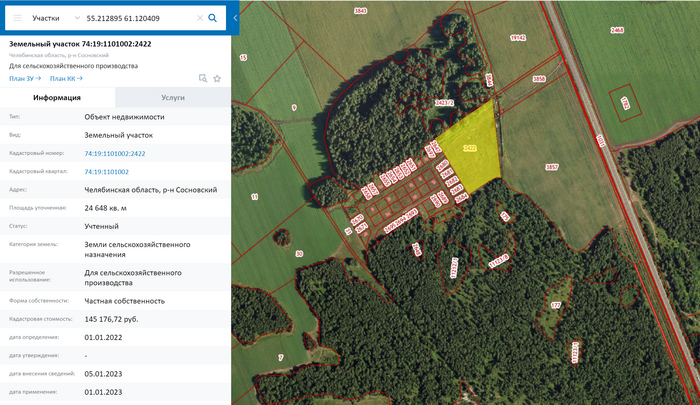Viewport: 700px width, 405px height.
Task: Click parcel label 30 on map
Action: pyautogui.click(x=299, y=254)
